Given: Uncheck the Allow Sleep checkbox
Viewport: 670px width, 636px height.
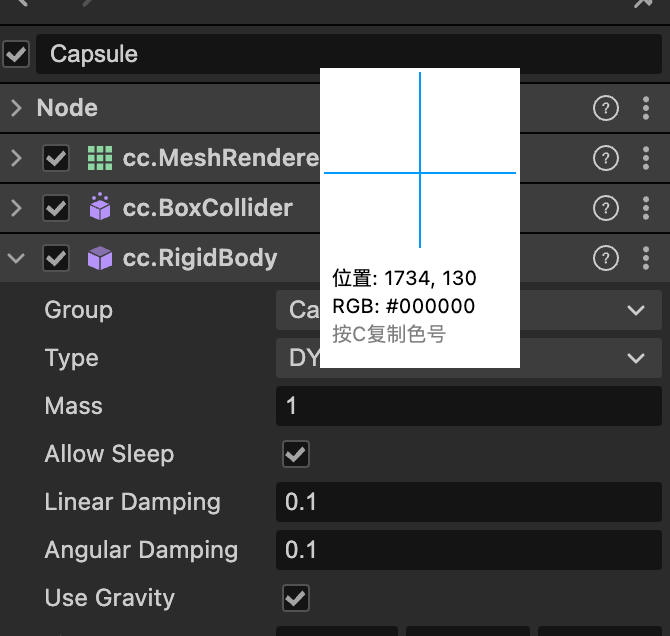Looking at the screenshot, I should tap(296, 454).
